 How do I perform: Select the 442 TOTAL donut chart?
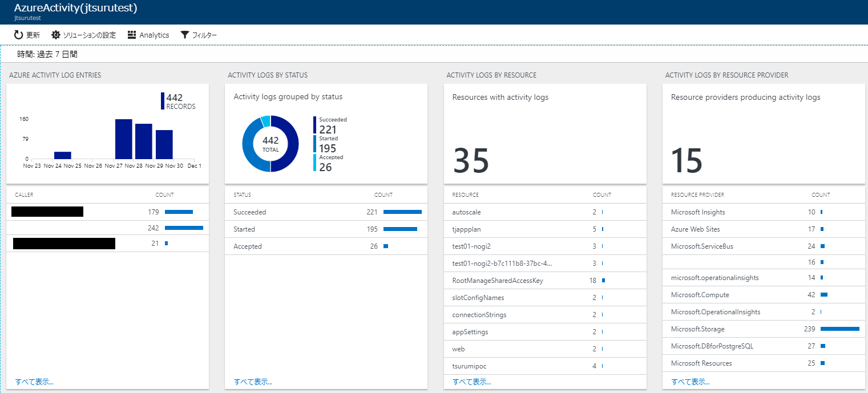(x=270, y=144)
